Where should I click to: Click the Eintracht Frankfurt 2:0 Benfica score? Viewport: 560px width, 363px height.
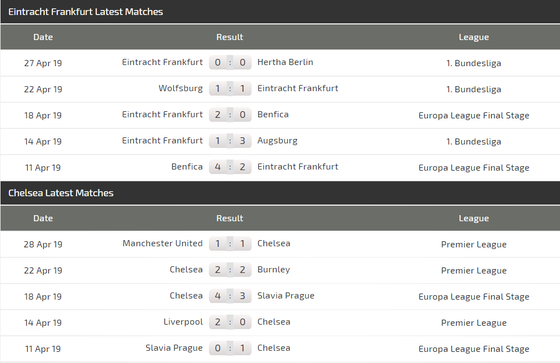click(230, 115)
